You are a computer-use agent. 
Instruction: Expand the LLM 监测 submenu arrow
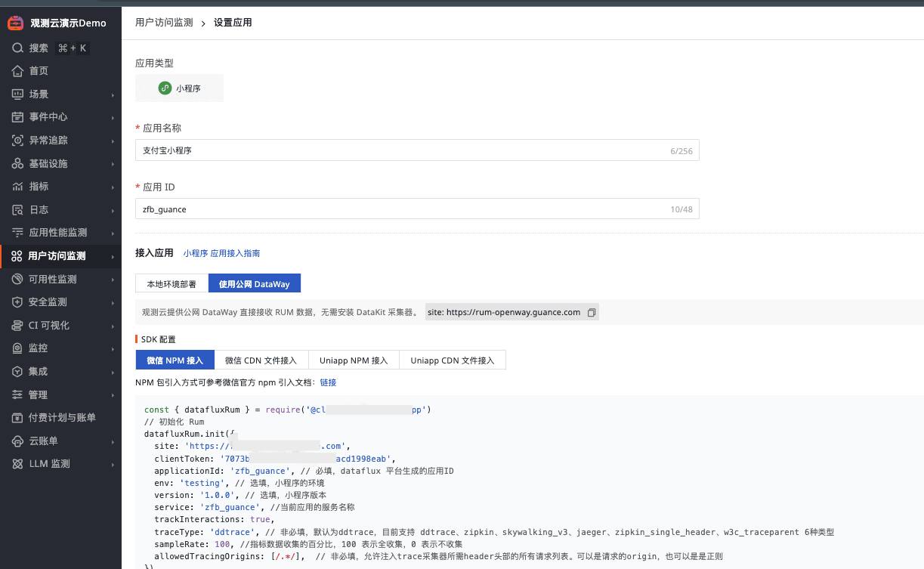coord(113,465)
